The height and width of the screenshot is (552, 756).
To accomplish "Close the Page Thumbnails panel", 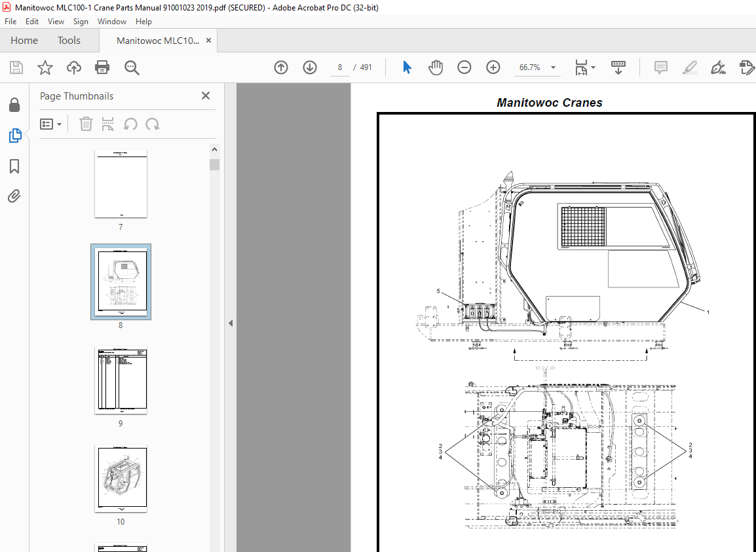I will point(206,96).
